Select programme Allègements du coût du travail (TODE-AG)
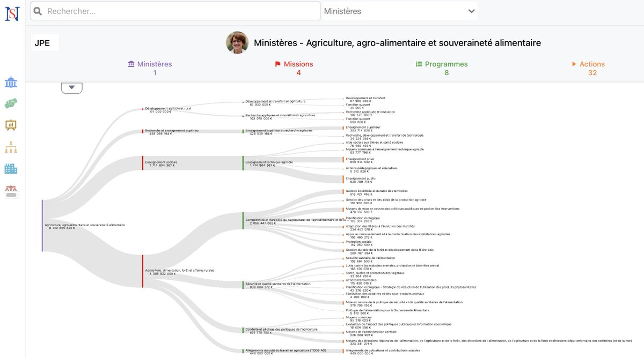The height and width of the screenshot is (358, 644). tap(285, 352)
